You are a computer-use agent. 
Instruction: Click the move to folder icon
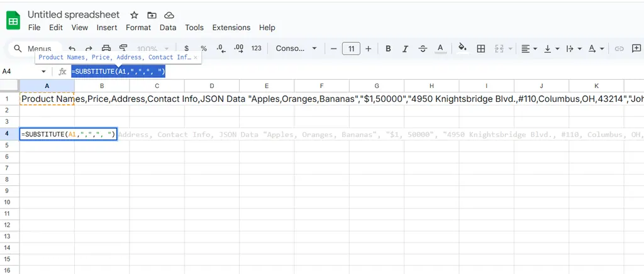click(x=152, y=15)
